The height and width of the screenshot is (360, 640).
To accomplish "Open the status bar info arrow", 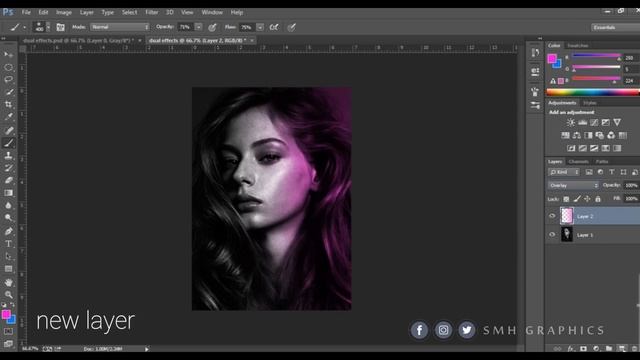I will [147, 349].
